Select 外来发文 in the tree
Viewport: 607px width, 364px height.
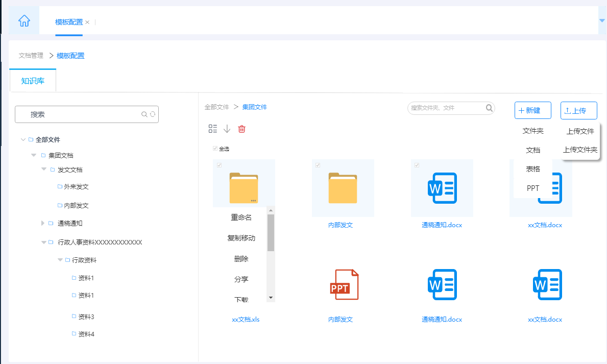(76, 187)
